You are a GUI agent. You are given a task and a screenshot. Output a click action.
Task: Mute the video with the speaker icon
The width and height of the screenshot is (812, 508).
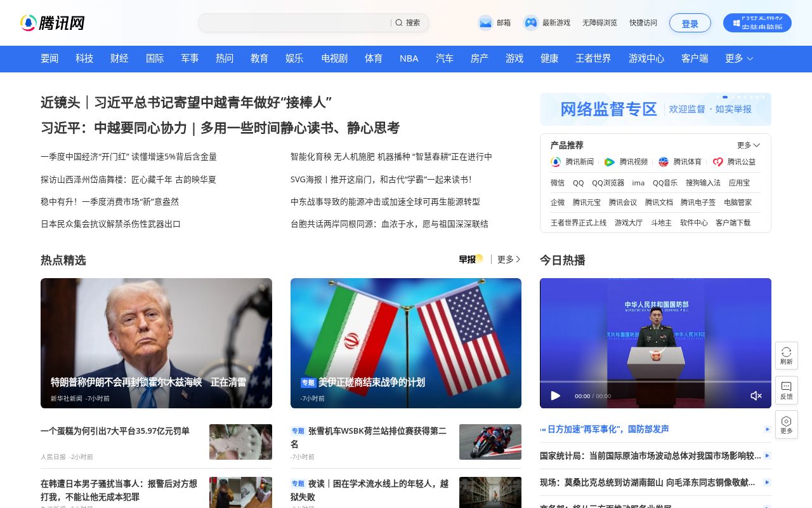pos(756,396)
